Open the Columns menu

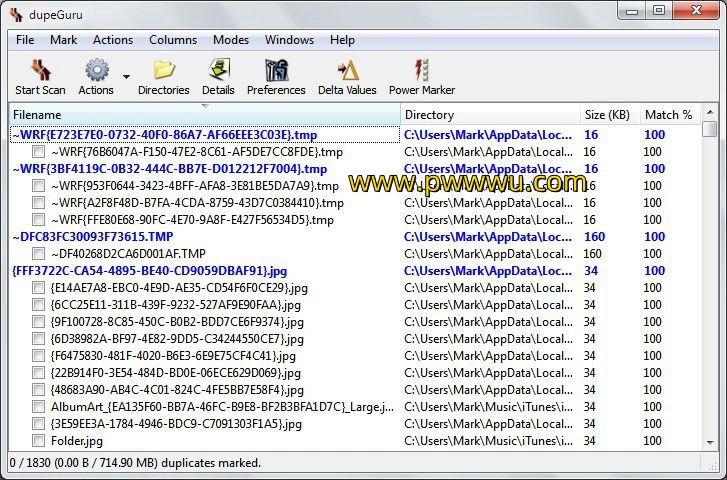point(173,40)
